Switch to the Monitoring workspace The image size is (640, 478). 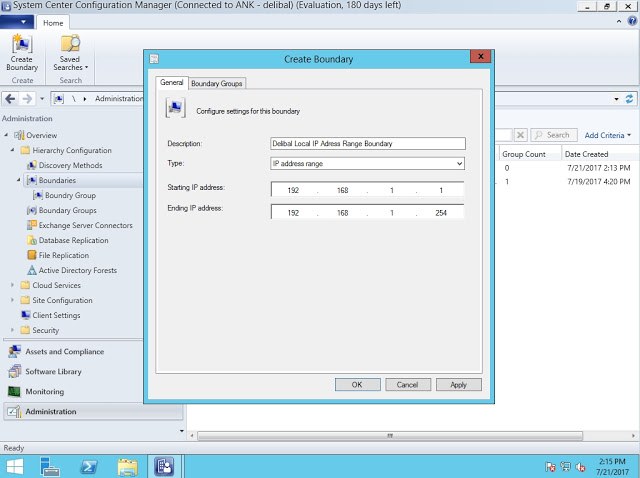point(44,392)
